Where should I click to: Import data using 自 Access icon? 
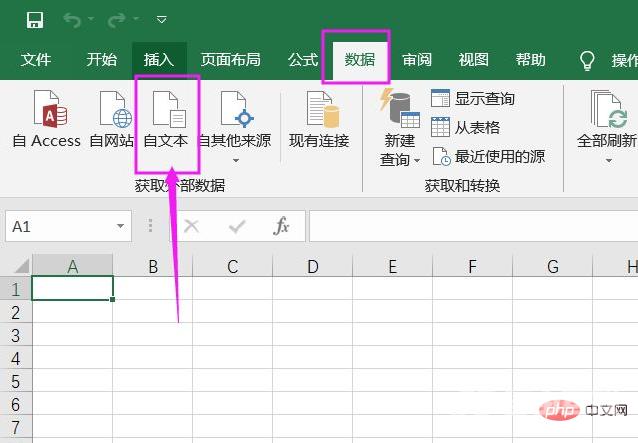(47, 120)
